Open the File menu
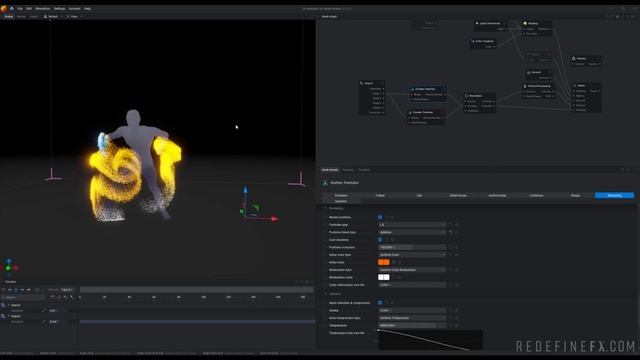640x360 pixels. (20, 9)
